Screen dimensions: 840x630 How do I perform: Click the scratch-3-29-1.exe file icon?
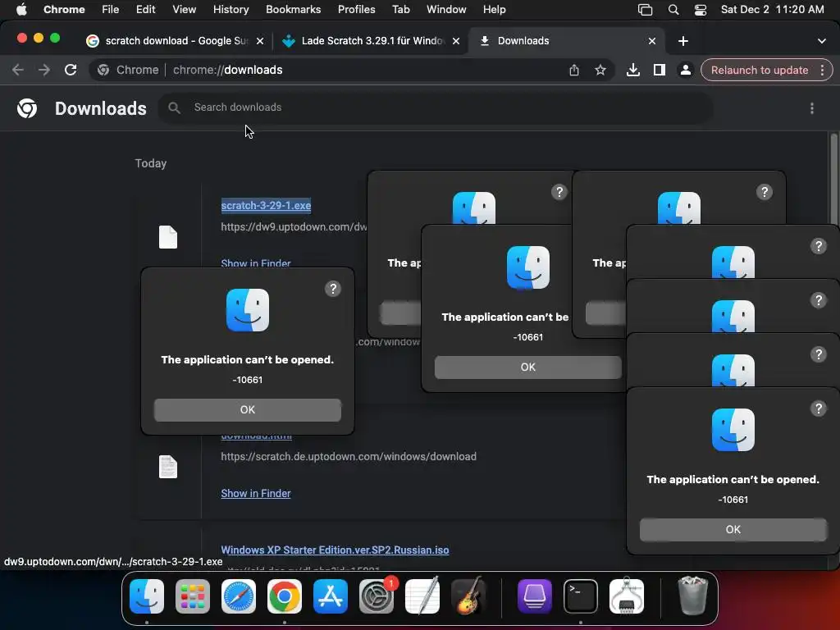click(167, 237)
